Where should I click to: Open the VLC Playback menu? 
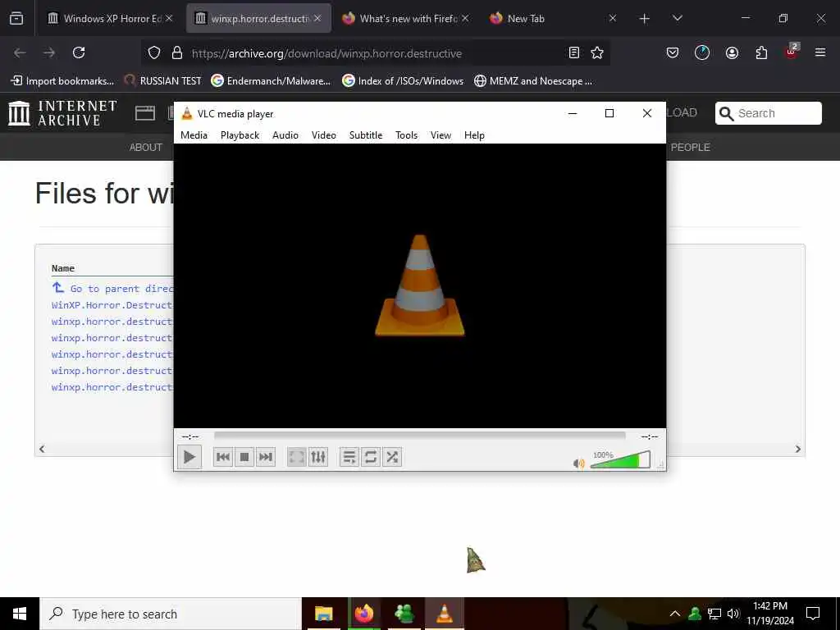(x=240, y=135)
